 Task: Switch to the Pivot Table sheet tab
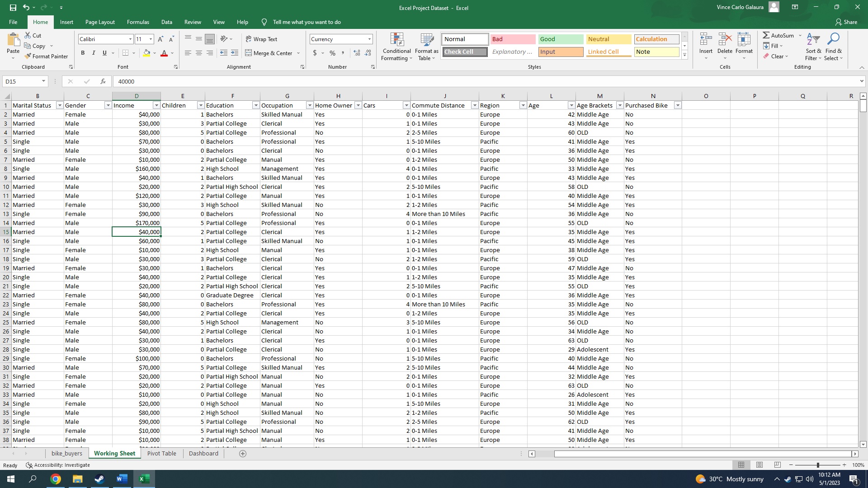(x=161, y=454)
